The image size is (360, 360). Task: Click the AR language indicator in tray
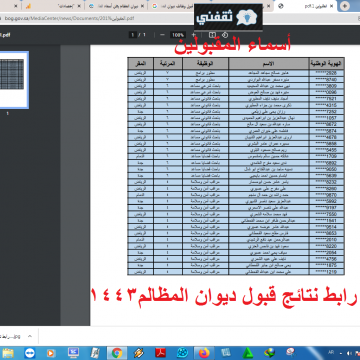click(x=331, y=352)
